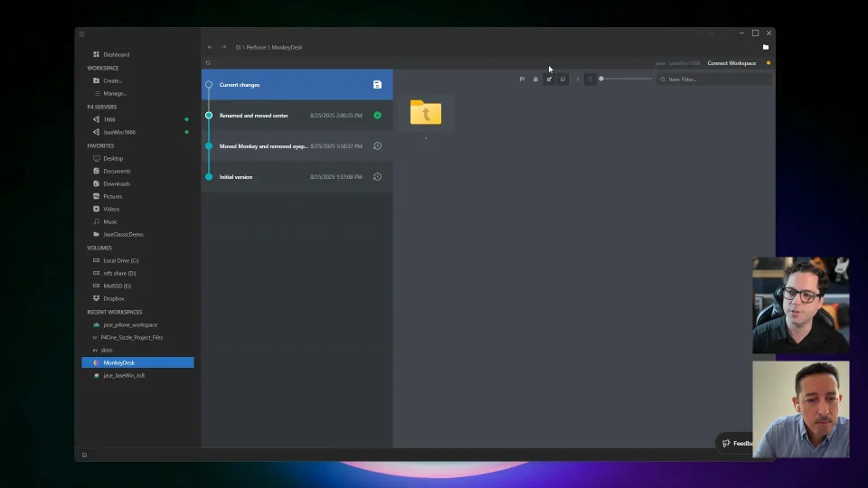This screenshot has height=488, width=868.
Task: Click the save icon on Current changes
Action: pyautogui.click(x=377, y=85)
